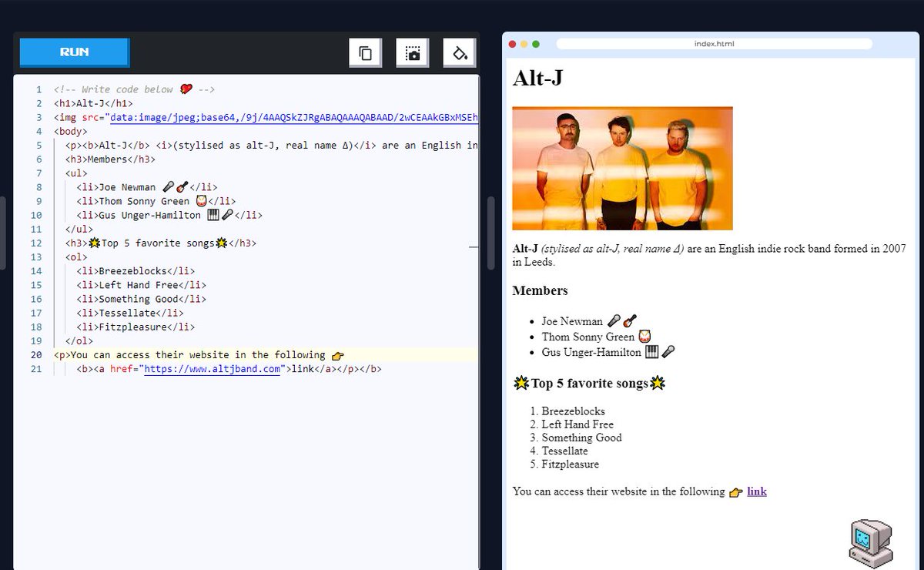924x570 pixels.
Task: Click the '<body>' tag on line 4
Action: tap(71, 131)
